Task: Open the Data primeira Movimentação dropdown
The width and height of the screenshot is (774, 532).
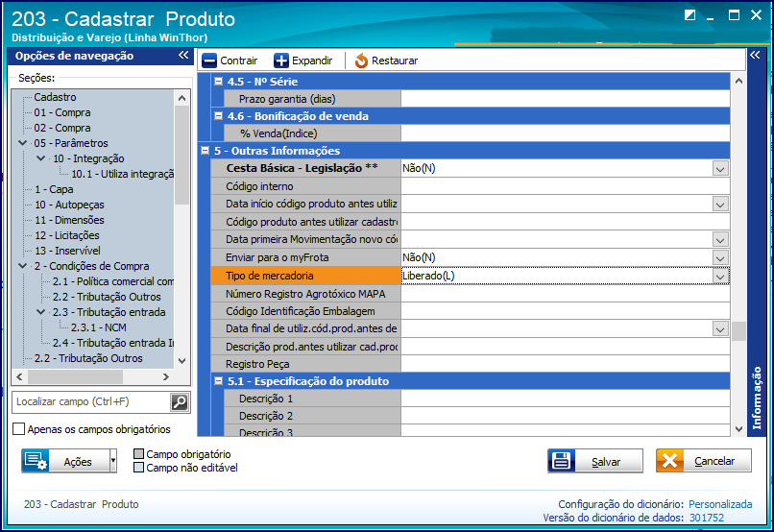Action: [720, 240]
